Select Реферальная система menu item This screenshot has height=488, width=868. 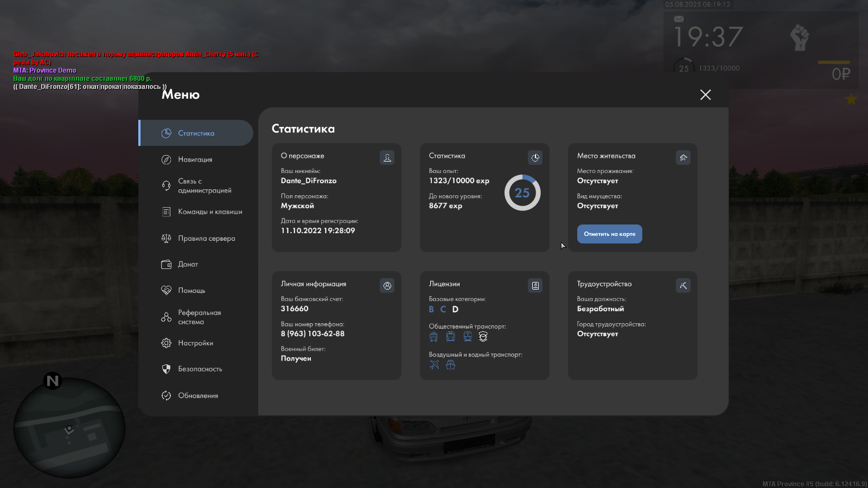[199, 317]
